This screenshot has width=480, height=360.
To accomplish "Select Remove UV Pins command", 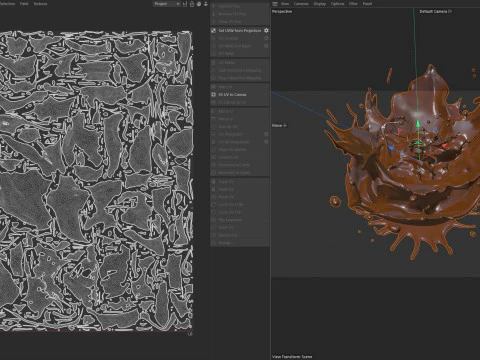I will point(240,14).
